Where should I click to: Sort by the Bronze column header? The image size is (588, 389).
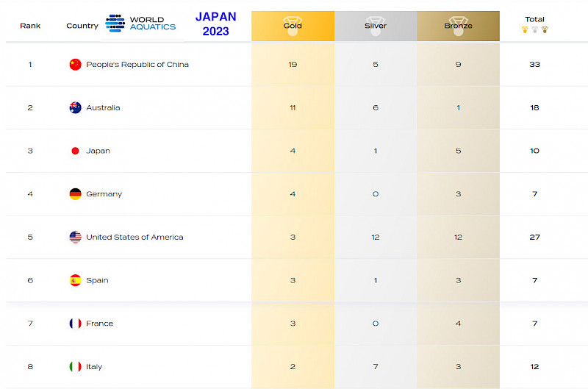pos(458,26)
